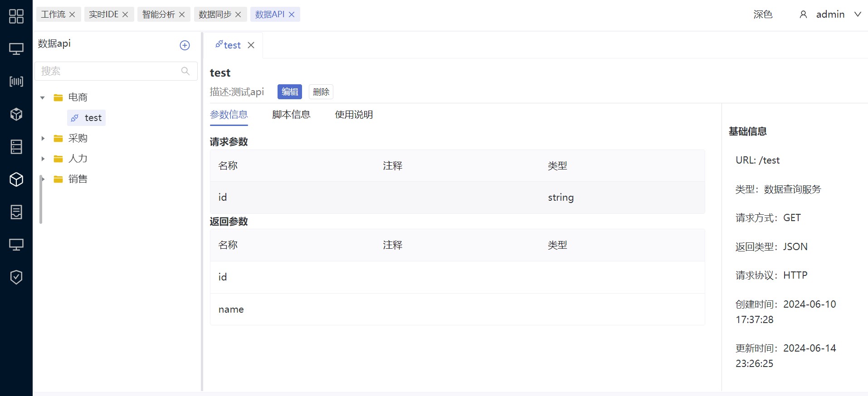Open the 使用说明 tab

click(354, 115)
